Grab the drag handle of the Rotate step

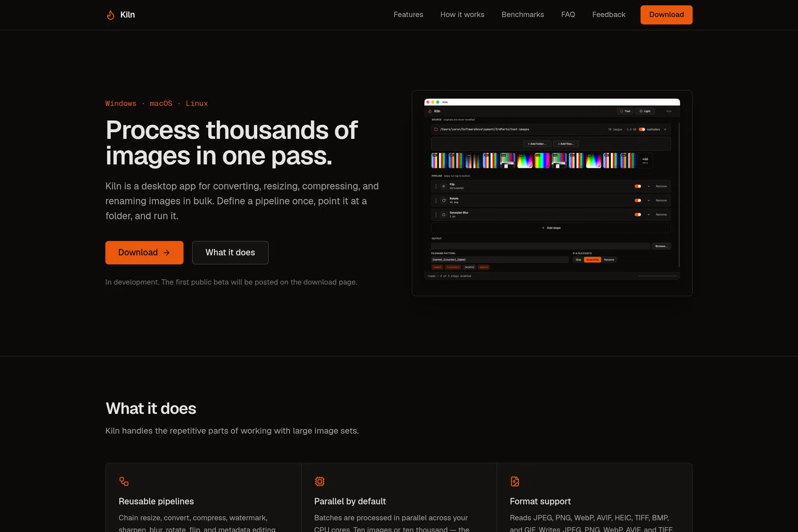(436, 200)
